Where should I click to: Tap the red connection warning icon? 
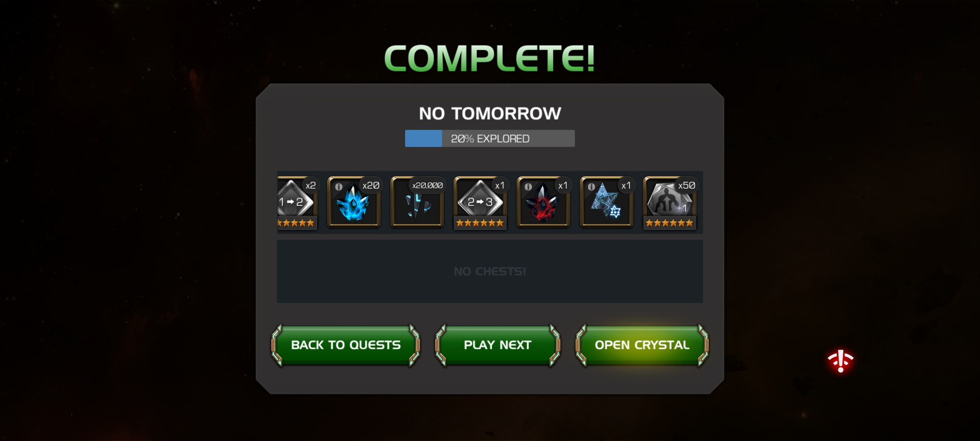[840, 361]
